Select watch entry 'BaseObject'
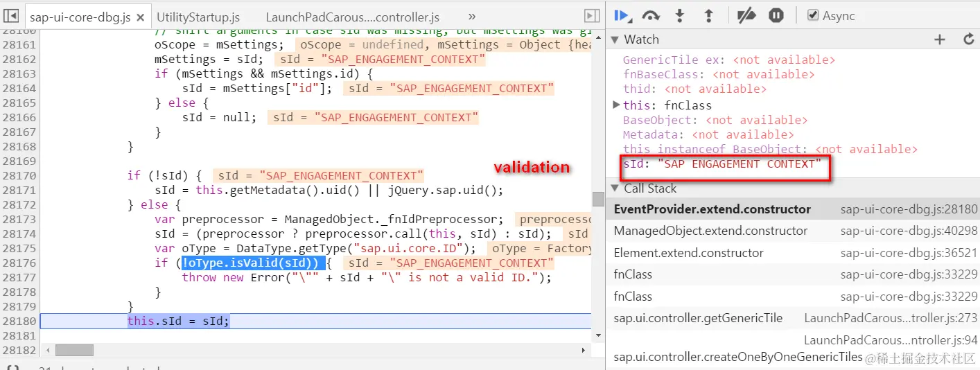This screenshot has height=370, width=980. coord(715,120)
